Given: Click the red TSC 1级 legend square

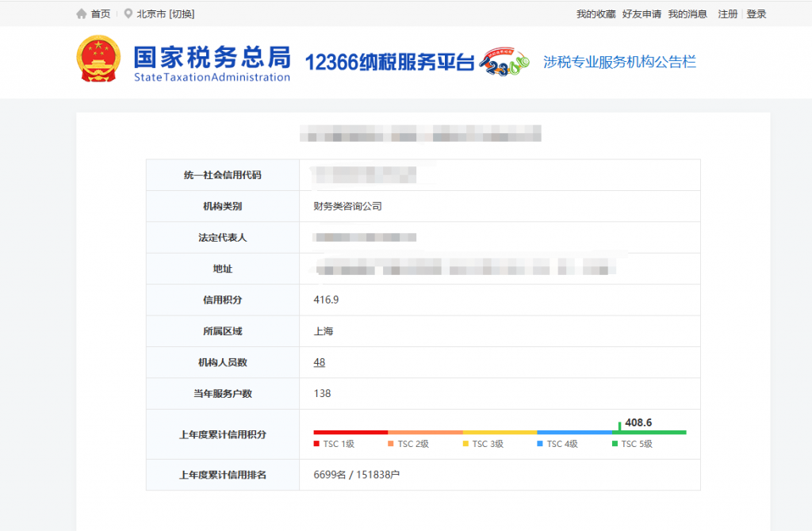Looking at the screenshot, I should pyautogui.click(x=316, y=444).
